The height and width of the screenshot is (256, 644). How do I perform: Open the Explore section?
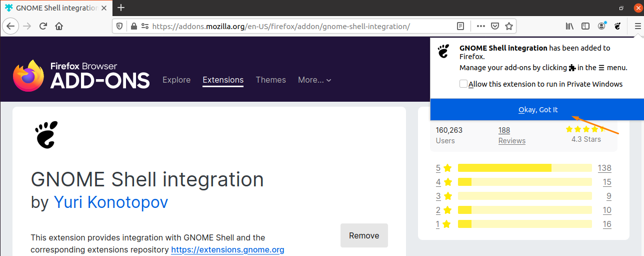(x=176, y=80)
